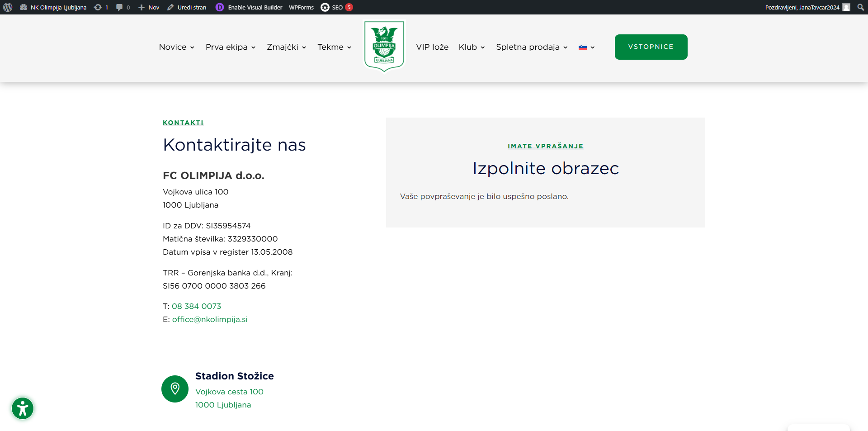Click the SI56 0700 0000 3803 266 account number
The image size is (868, 431).
(x=214, y=286)
